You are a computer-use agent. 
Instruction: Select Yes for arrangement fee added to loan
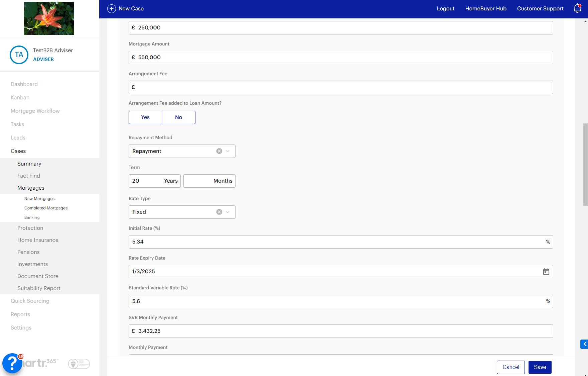[145, 117]
